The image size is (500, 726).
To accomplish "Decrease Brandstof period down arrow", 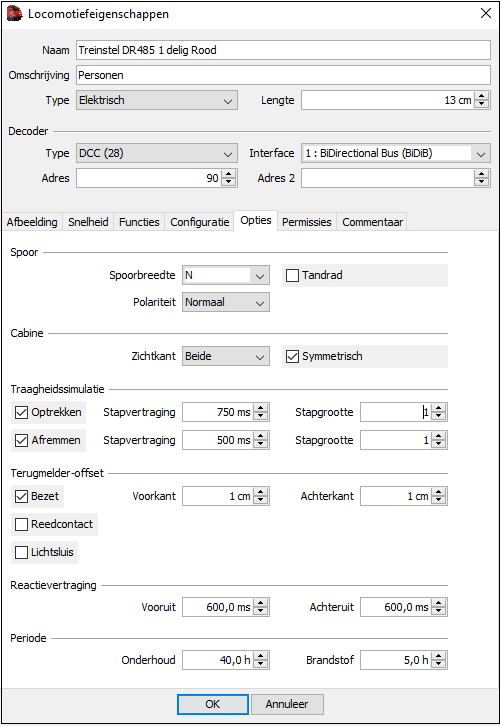I will [x=438, y=664].
